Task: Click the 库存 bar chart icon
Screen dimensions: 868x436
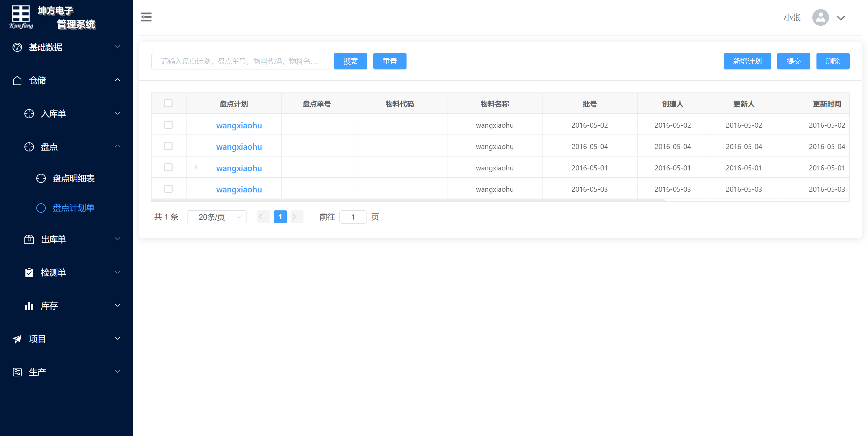Action: tap(29, 306)
